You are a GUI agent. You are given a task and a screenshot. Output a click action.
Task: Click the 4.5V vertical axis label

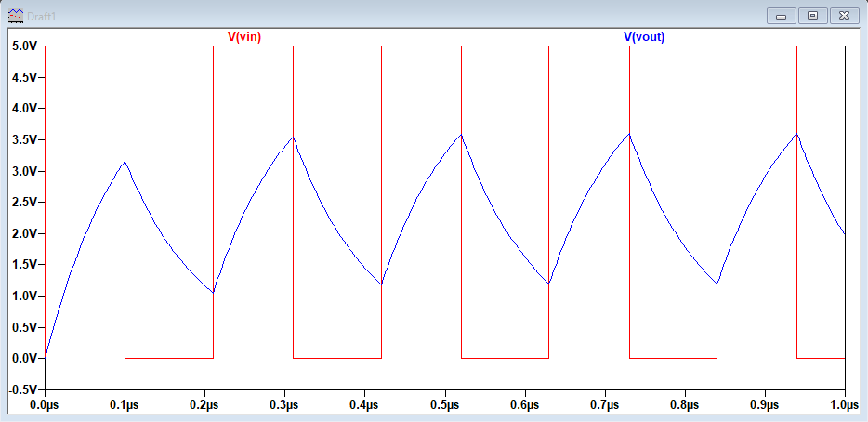click(23, 77)
